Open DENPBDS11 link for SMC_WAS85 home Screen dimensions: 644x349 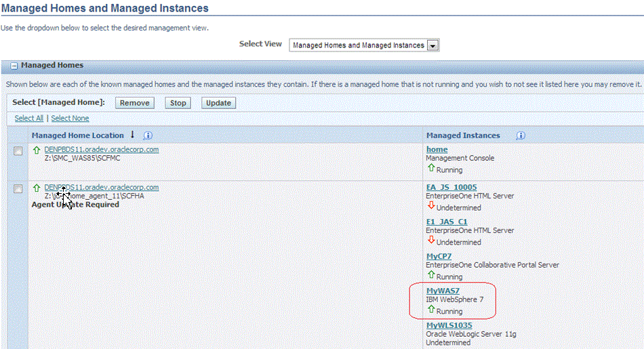pos(102,150)
